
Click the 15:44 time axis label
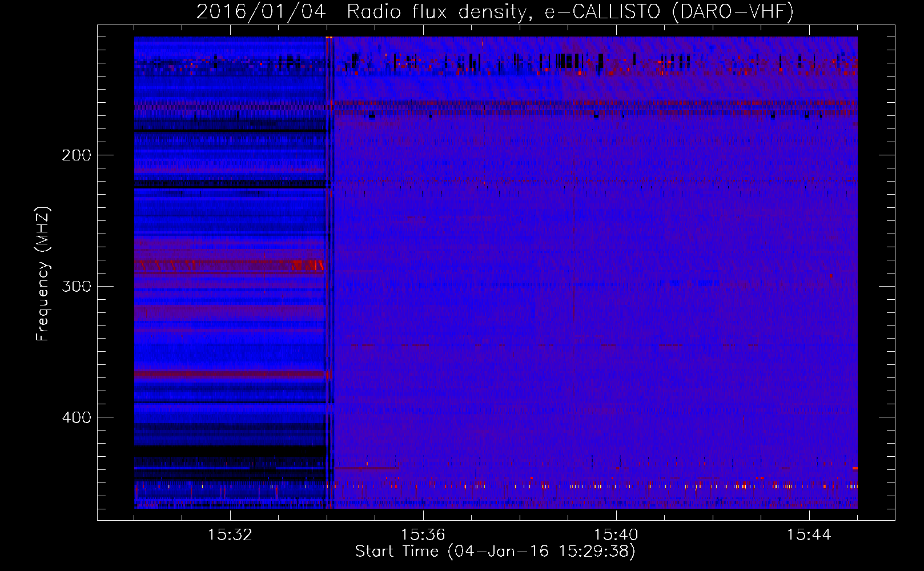(x=809, y=534)
